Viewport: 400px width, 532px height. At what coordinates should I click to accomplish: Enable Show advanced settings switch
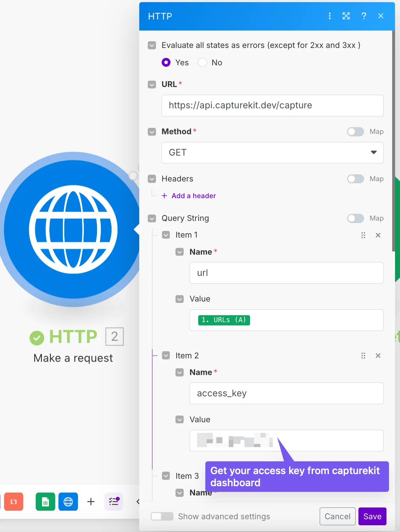point(162,516)
